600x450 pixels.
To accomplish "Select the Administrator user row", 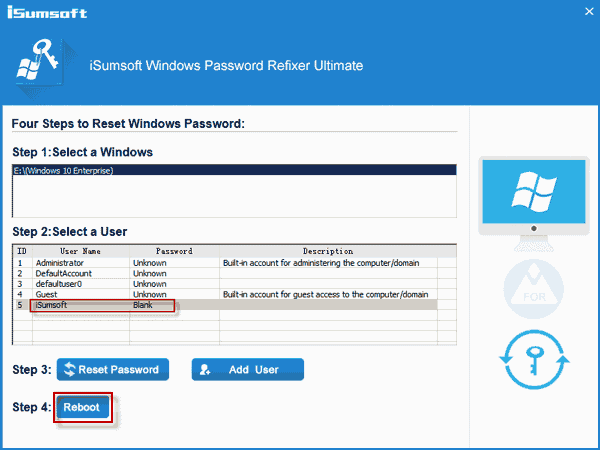I will pyautogui.click(x=225, y=263).
